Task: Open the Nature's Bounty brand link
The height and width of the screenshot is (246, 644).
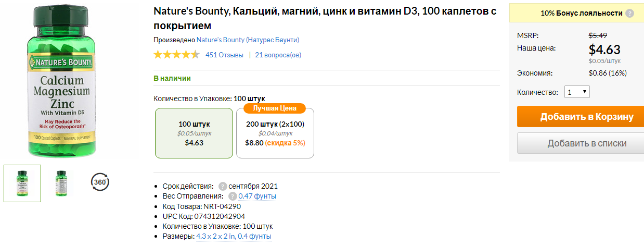Action: point(248,40)
